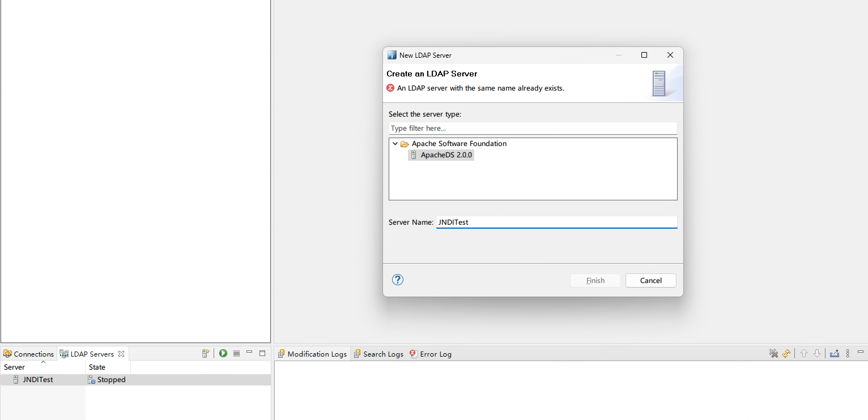Image resolution: width=868 pixels, height=420 pixels.
Task: Start the server with the green Run icon
Action: [223, 353]
